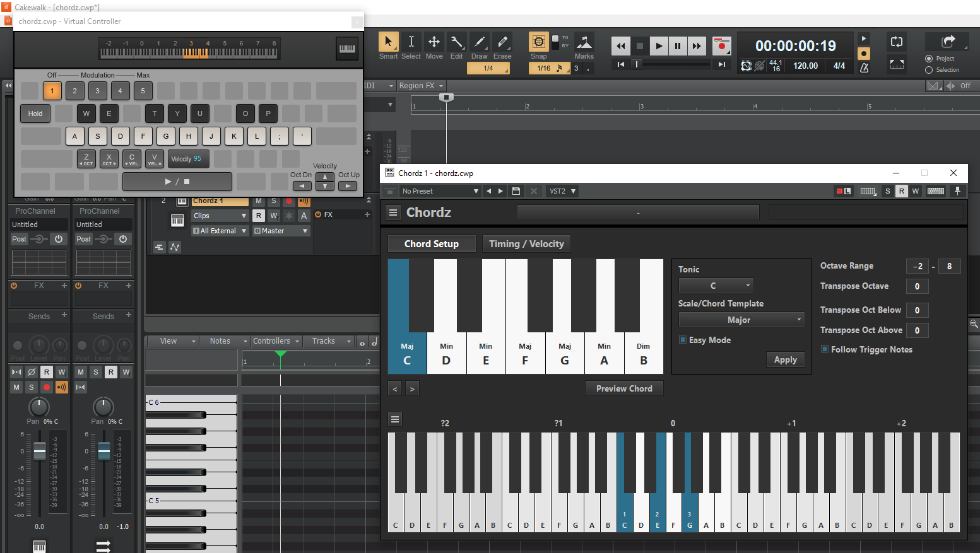The height and width of the screenshot is (553, 980).
Task: Mute the Chordz 1 track
Action: (259, 201)
